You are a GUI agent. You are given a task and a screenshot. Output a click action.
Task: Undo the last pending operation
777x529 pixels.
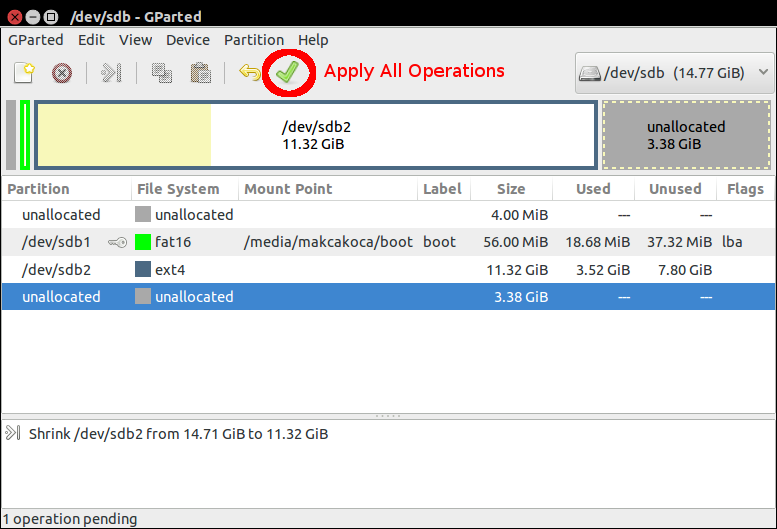[249, 72]
